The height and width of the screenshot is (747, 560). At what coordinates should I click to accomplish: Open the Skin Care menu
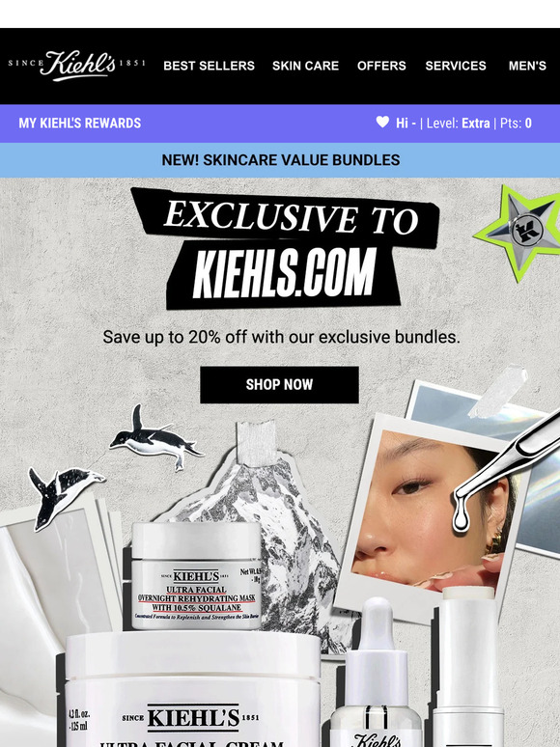coord(305,66)
